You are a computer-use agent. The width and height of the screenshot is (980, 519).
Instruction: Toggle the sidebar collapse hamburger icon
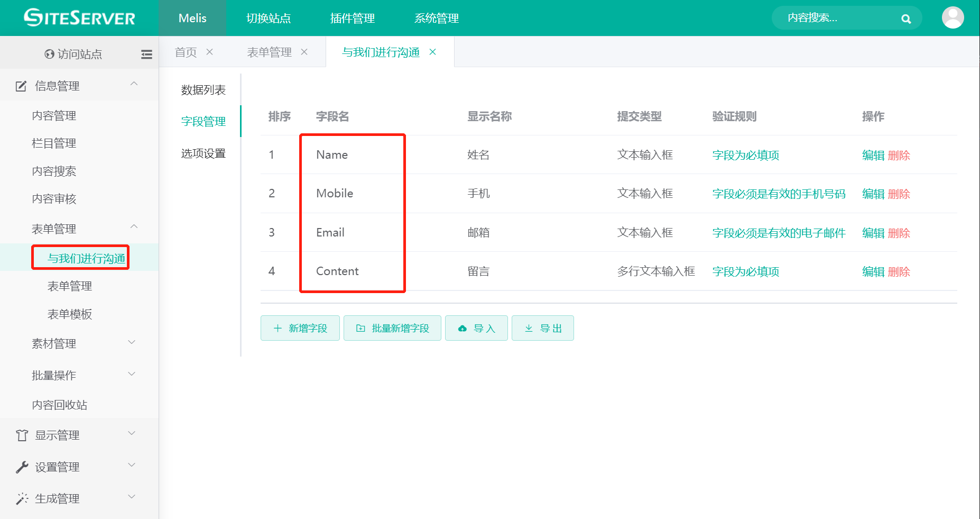pyautogui.click(x=146, y=54)
